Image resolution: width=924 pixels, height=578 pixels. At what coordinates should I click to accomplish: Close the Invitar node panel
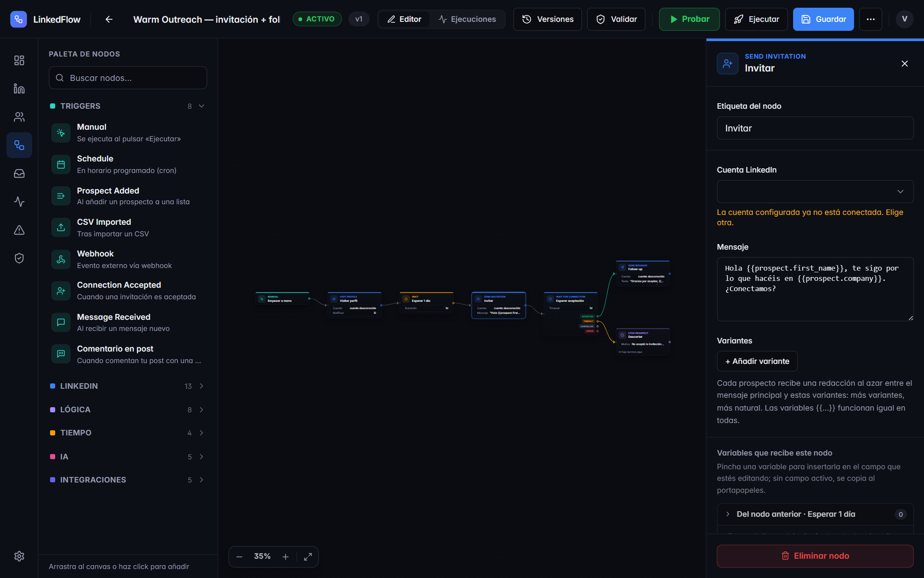905,64
